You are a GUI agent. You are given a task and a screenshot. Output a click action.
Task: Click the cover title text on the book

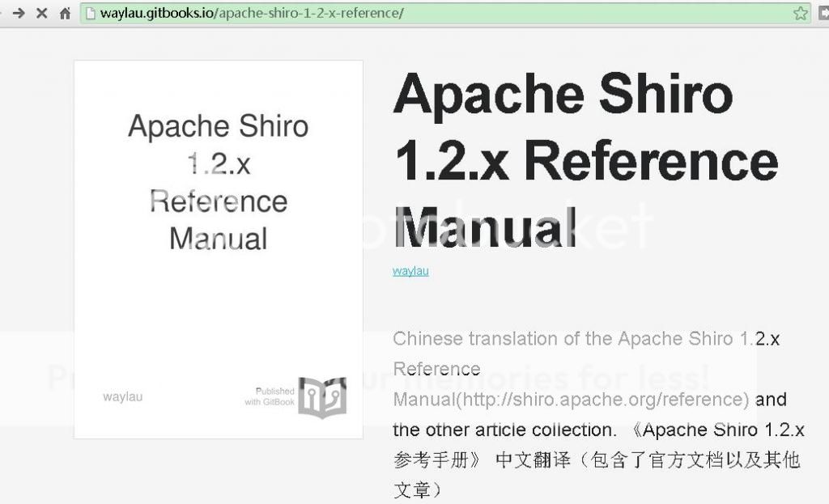218,182
